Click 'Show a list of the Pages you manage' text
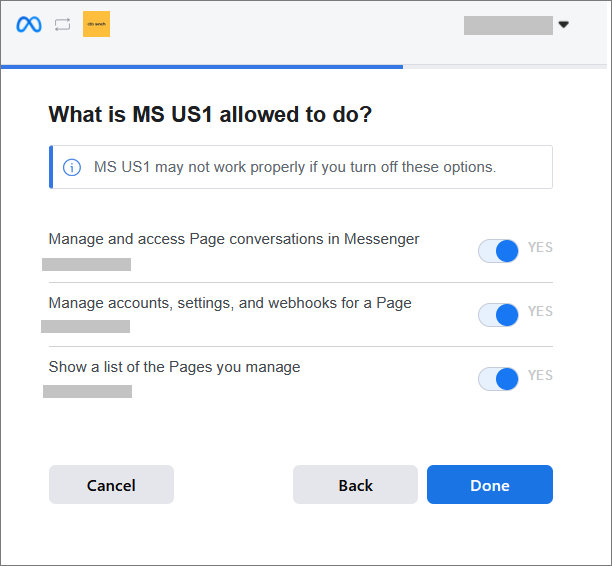 pyautogui.click(x=174, y=367)
